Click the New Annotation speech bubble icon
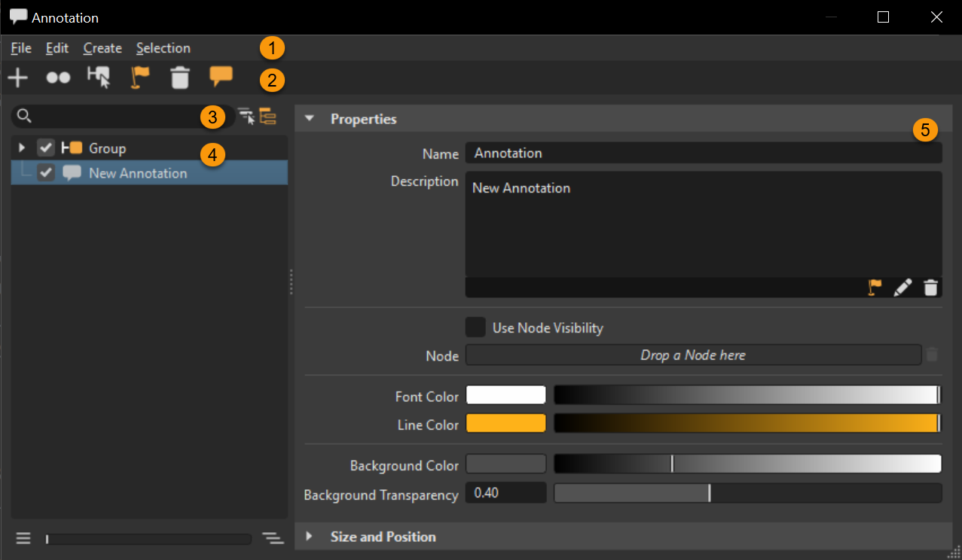Viewport: 962px width, 560px height. 72,173
